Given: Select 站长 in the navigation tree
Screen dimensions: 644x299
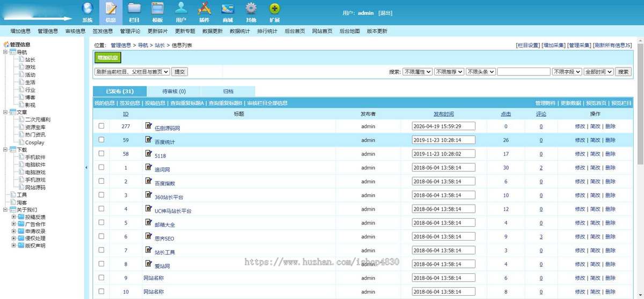Looking at the screenshot, I should coord(30,60).
